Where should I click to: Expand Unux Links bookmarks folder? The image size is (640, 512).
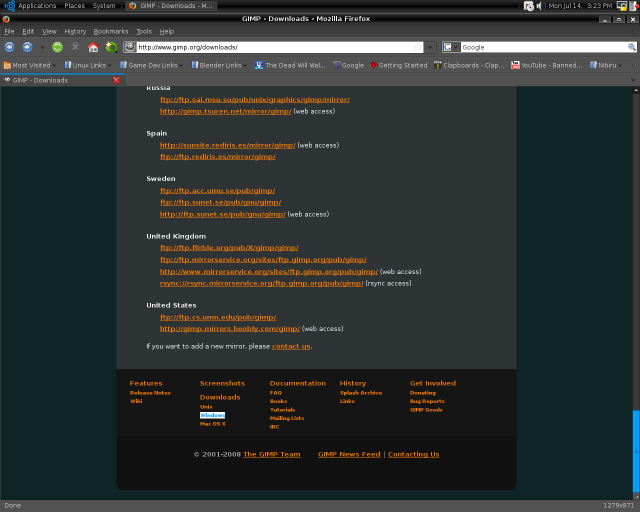click(88, 65)
